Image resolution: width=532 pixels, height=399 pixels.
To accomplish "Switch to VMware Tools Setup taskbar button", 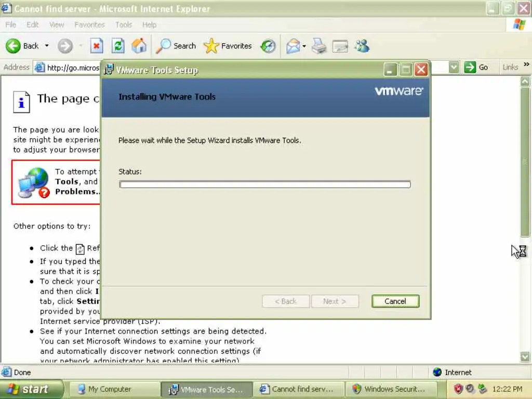I will [206, 390].
